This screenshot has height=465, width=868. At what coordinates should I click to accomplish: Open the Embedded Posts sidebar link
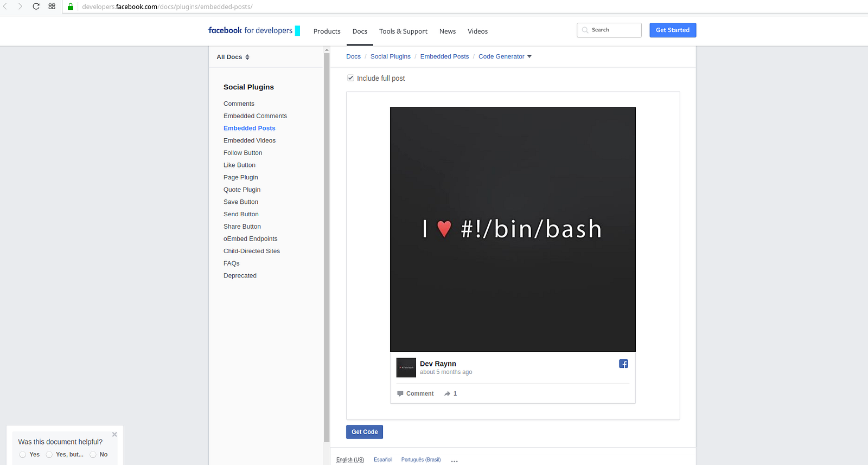(250, 128)
